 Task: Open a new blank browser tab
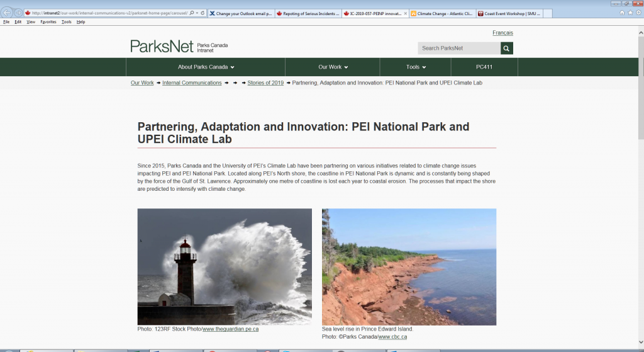coord(548,14)
